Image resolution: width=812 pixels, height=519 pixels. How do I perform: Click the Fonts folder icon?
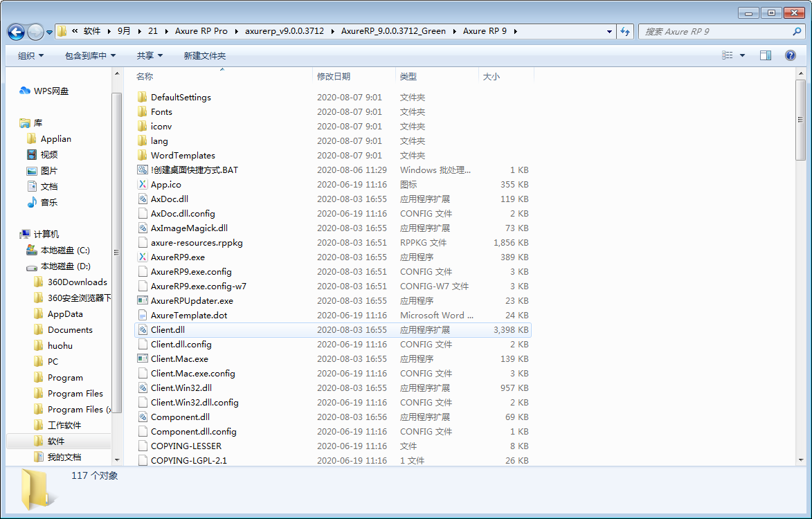point(143,112)
